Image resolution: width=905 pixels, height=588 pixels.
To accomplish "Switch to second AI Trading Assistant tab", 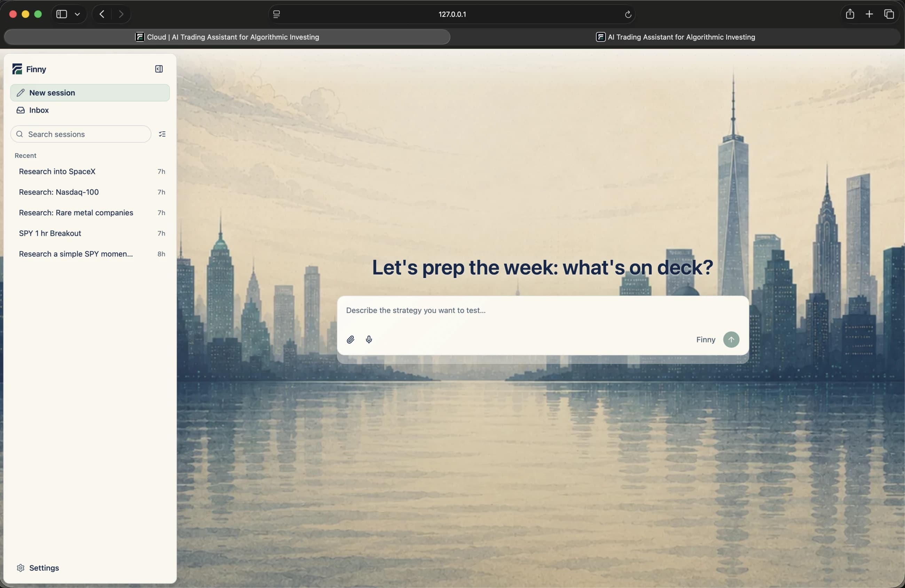I will 675,37.
